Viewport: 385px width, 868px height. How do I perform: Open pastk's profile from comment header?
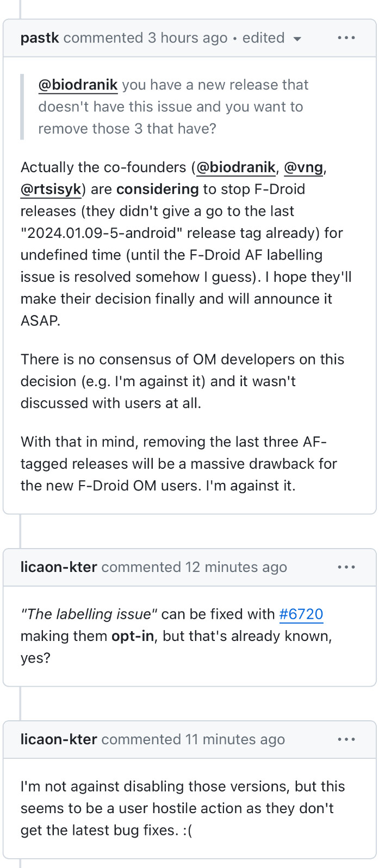40,38
